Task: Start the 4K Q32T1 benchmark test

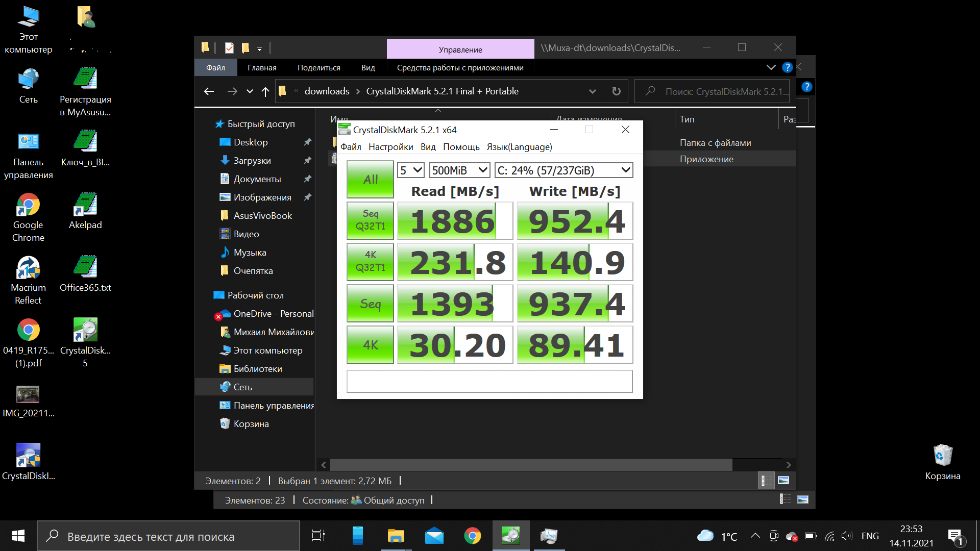Action: coord(370,262)
